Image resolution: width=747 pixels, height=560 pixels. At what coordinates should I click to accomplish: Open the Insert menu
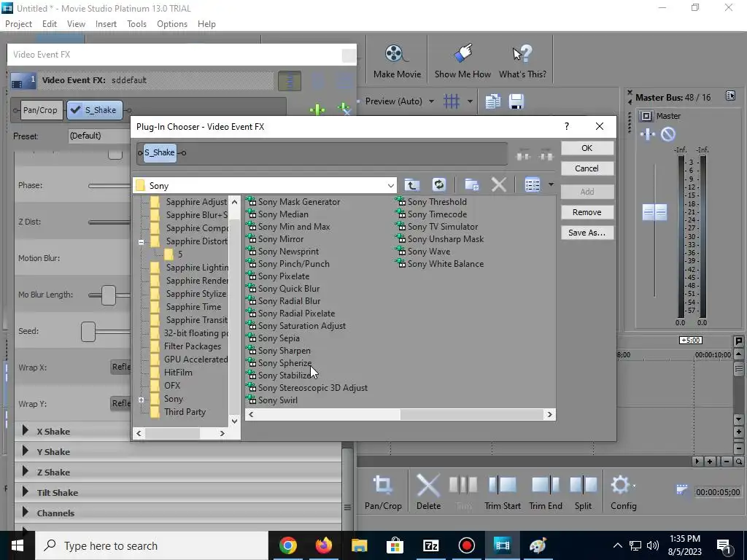tap(106, 24)
